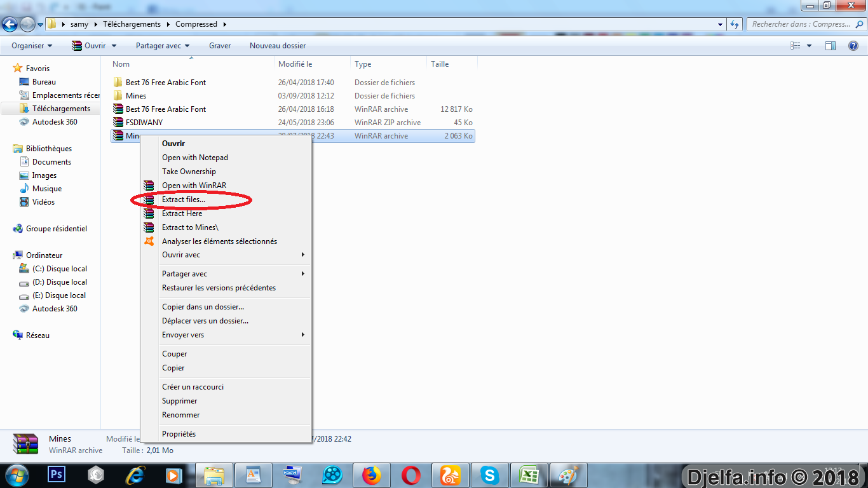Click Téléchargements in the address breadcrumb
The image size is (868, 488).
pos(132,24)
